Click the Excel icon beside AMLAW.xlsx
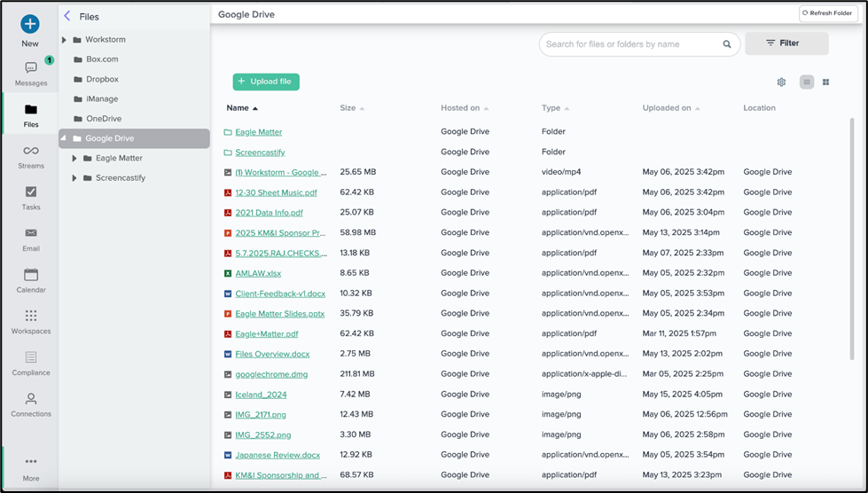The height and width of the screenshot is (493, 868). point(228,273)
